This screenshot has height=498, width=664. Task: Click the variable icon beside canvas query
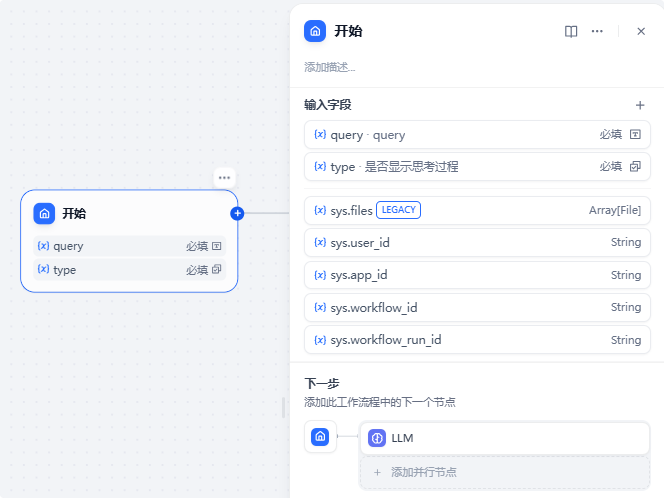pyautogui.click(x=43, y=246)
